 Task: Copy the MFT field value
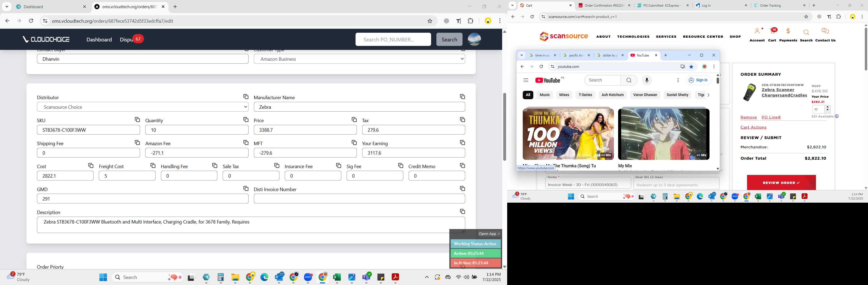click(x=354, y=143)
